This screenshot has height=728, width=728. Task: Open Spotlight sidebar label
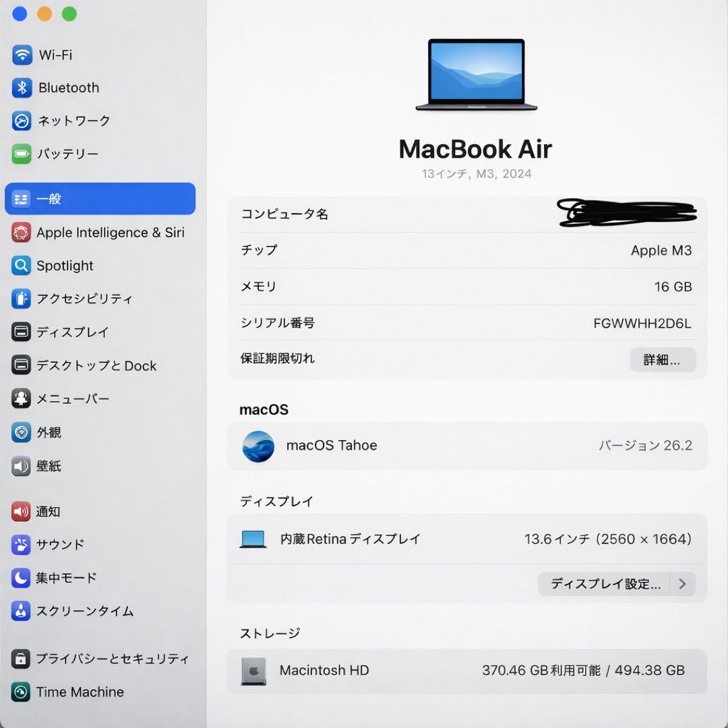pyautogui.click(x=65, y=266)
